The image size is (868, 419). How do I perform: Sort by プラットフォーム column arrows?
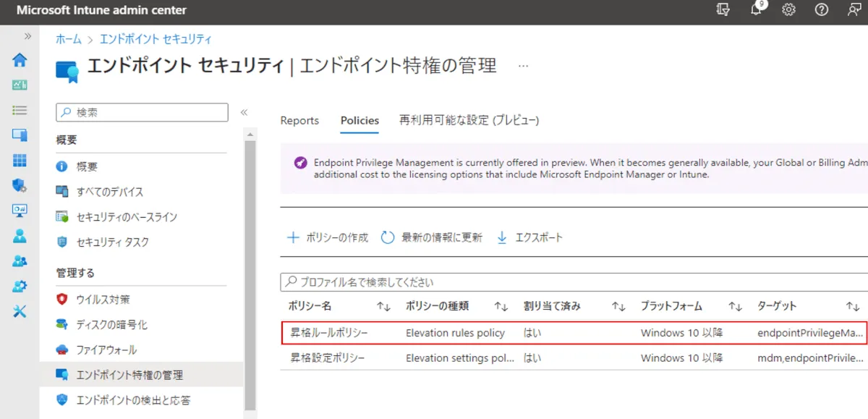click(735, 307)
